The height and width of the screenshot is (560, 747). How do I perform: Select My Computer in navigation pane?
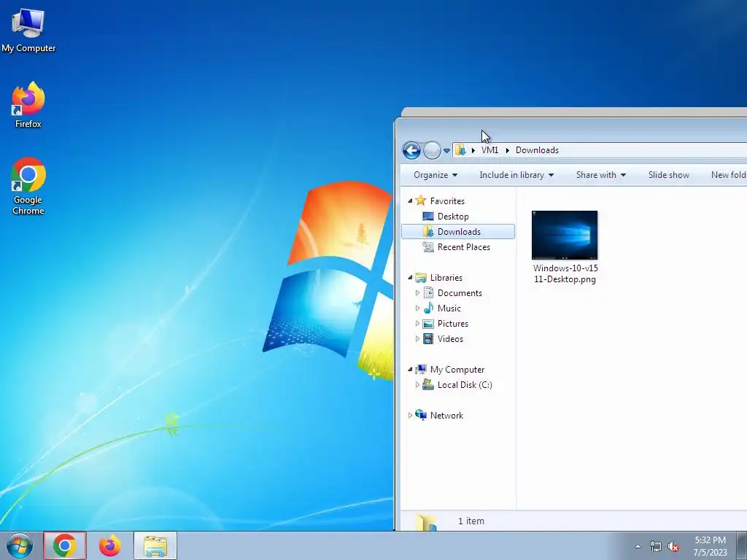(x=457, y=370)
